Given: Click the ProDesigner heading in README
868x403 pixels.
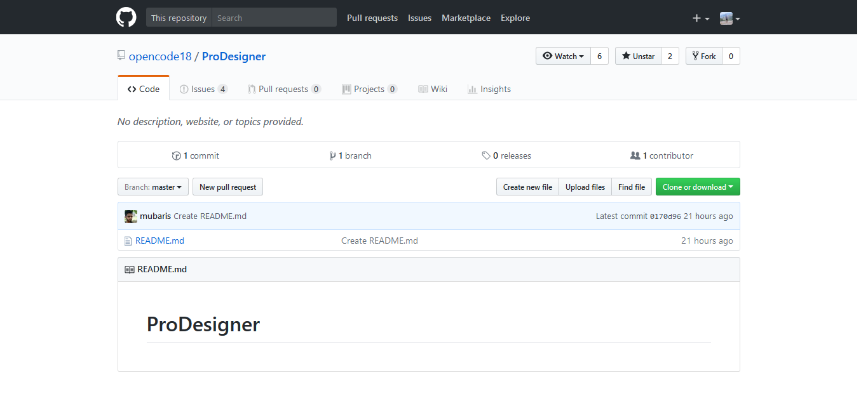Looking at the screenshot, I should click(203, 324).
